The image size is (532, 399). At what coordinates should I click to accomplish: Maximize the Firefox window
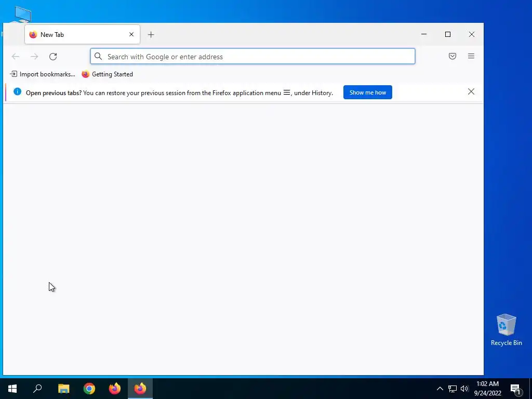tap(448, 34)
